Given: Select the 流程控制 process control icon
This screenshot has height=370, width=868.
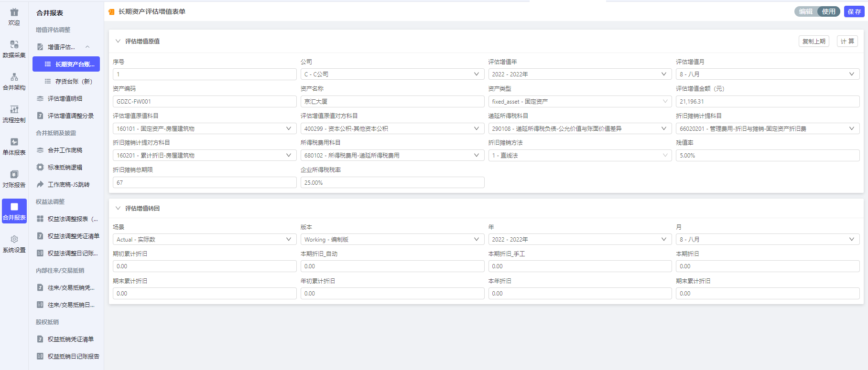Looking at the screenshot, I should tap(14, 110).
